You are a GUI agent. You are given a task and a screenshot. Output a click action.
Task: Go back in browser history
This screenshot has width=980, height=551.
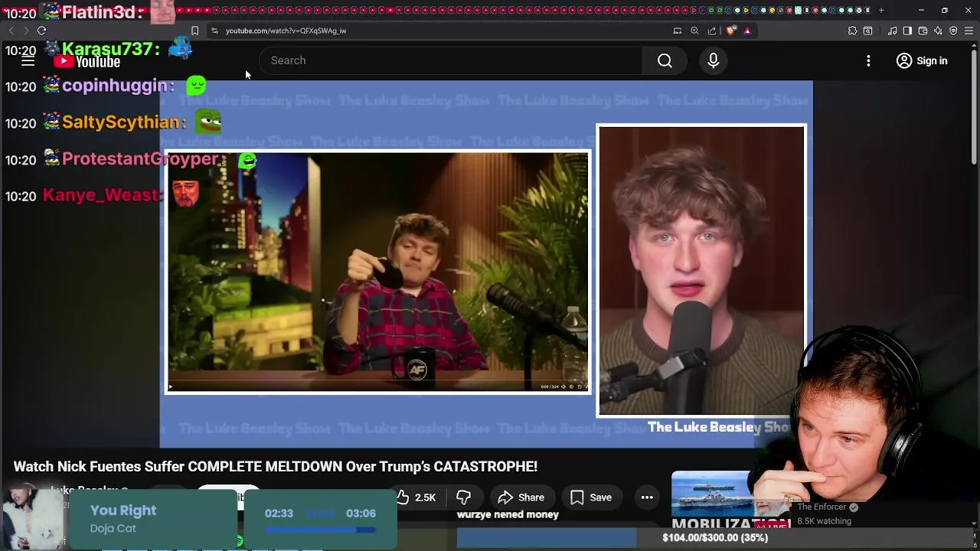point(11,31)
